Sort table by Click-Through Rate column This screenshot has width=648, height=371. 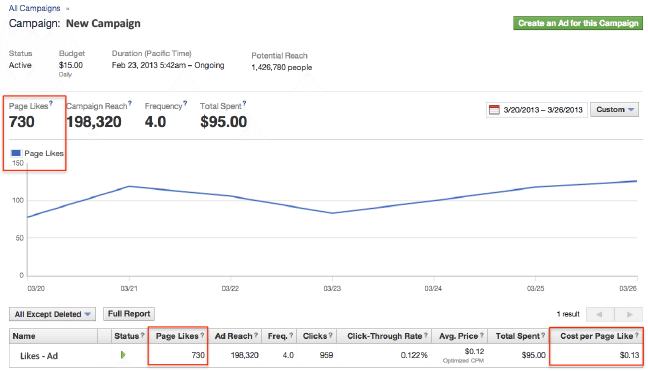tap(384, 336)
